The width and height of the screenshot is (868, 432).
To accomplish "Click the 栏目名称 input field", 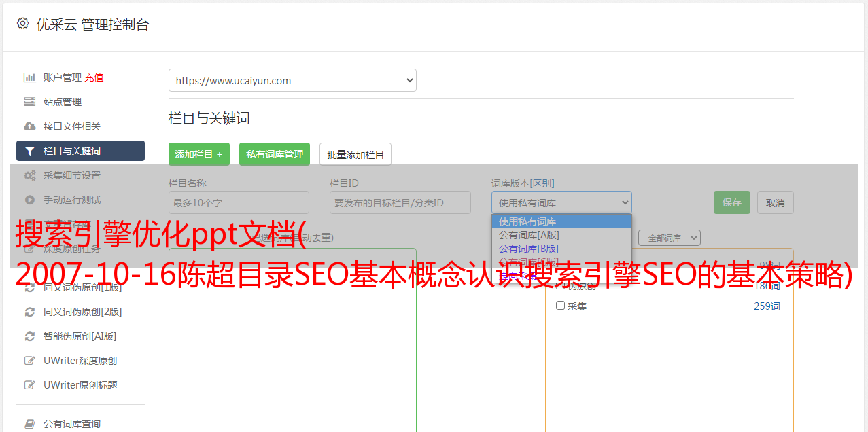I will coord(239,202).
